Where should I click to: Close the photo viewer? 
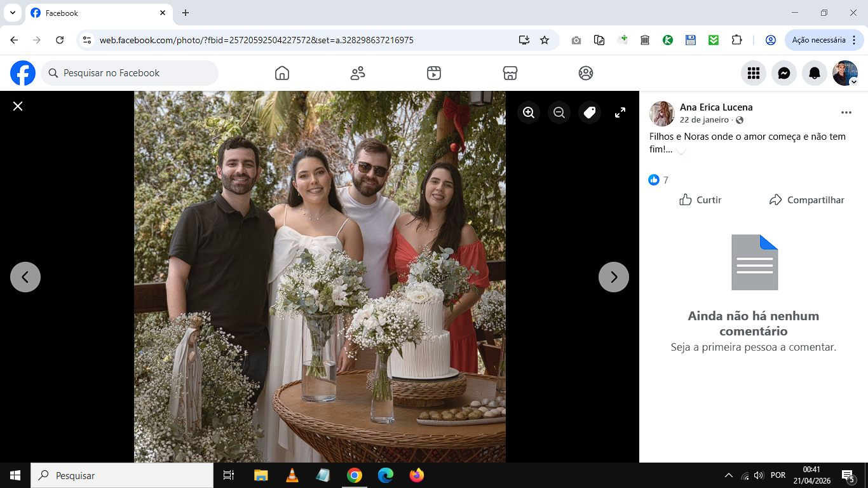[x=18, y=106]
